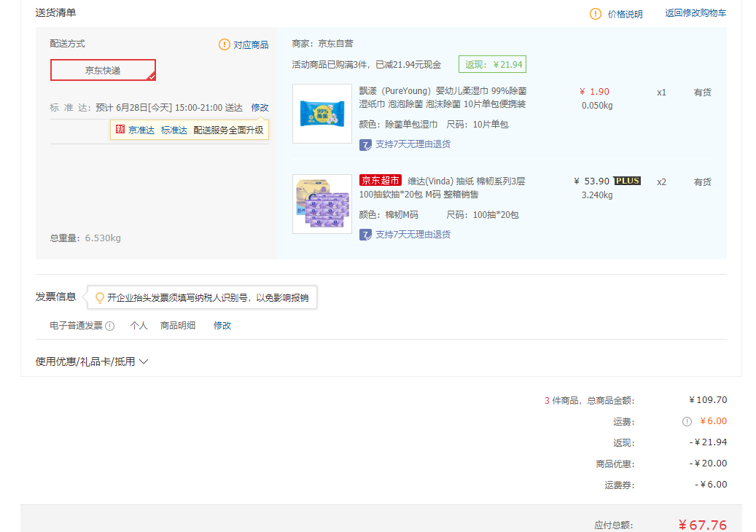Click the lightbulb tip icon in invoice notice

point(100,298)
